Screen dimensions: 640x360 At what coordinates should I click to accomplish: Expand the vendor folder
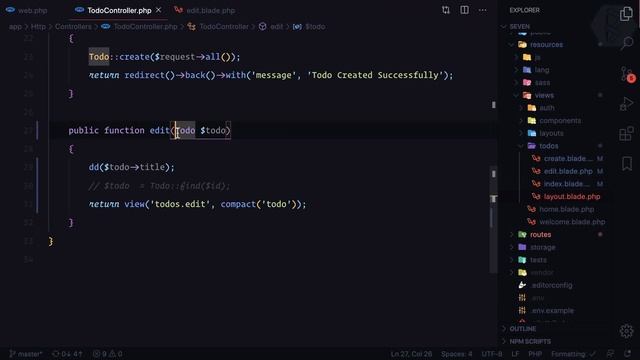point(542,272)
